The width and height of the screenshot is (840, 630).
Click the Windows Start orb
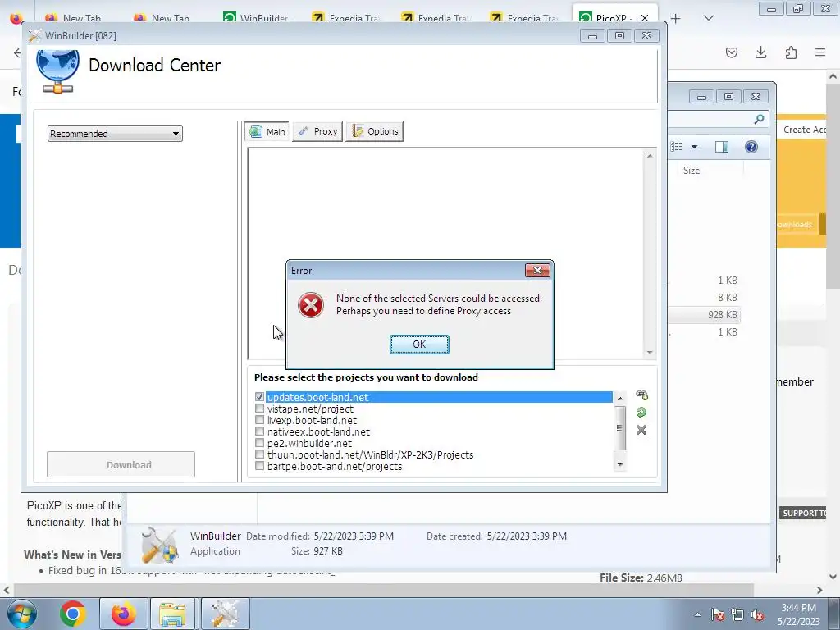22,614
